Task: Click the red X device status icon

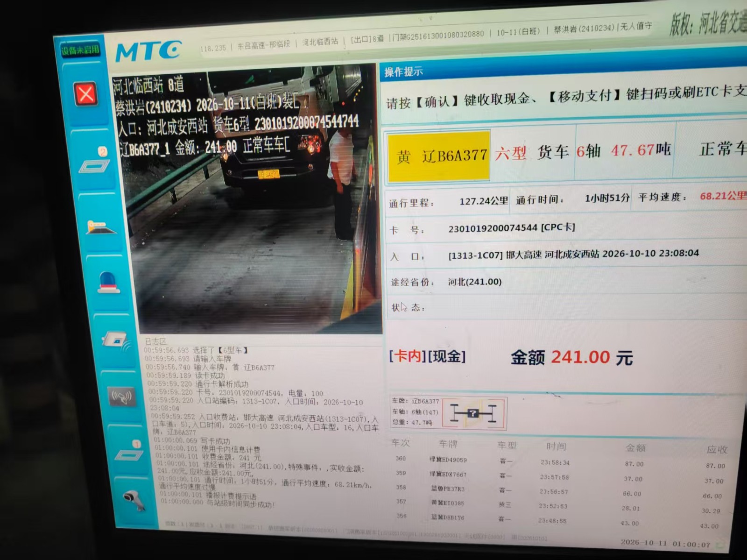Action: click(86, 94)
